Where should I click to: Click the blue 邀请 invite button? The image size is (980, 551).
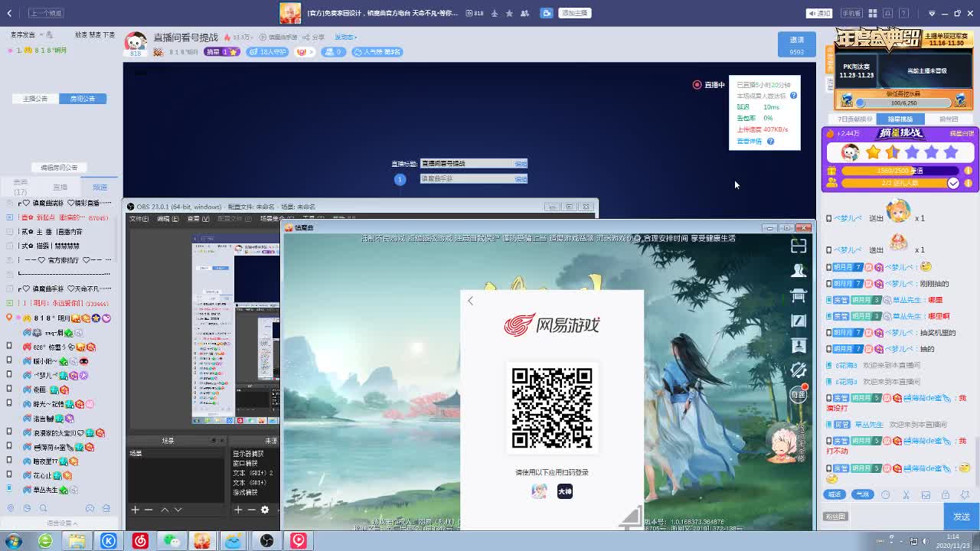pos(797,44)
